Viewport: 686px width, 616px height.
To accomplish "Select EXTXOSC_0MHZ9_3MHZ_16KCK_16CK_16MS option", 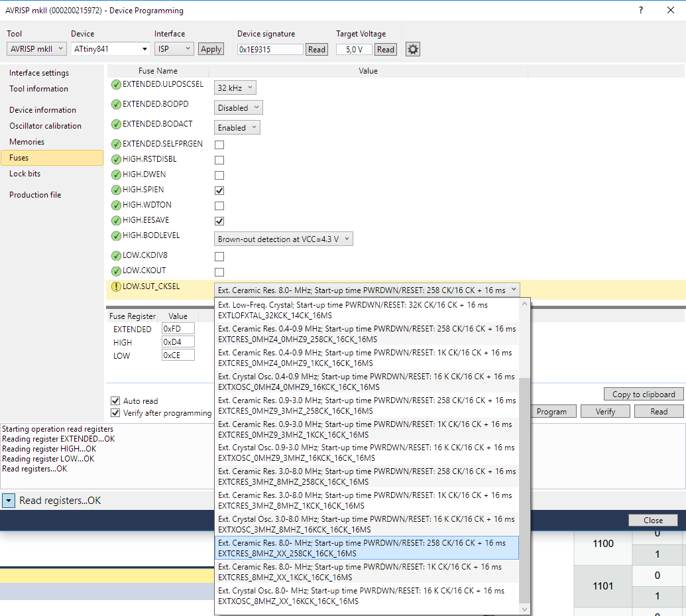I will [x=367, y=453].
